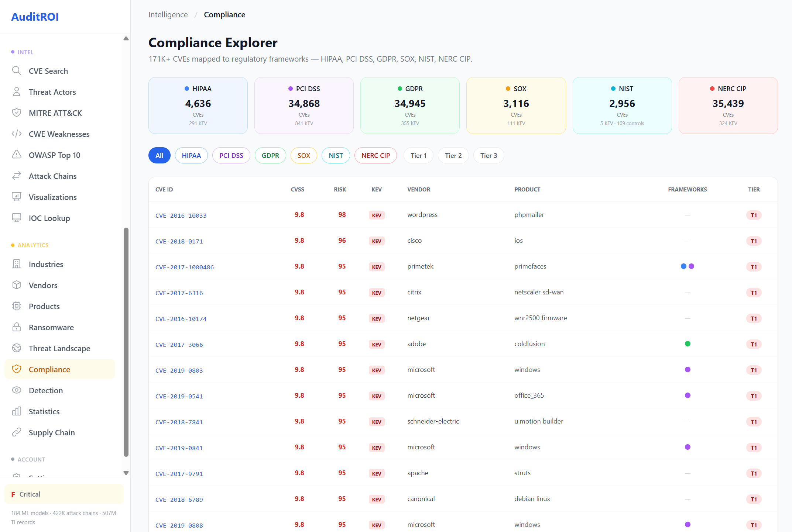Toggle the HIPAA framework filter pill
Viewport: 792px width, 532px height.
[191, 155]
